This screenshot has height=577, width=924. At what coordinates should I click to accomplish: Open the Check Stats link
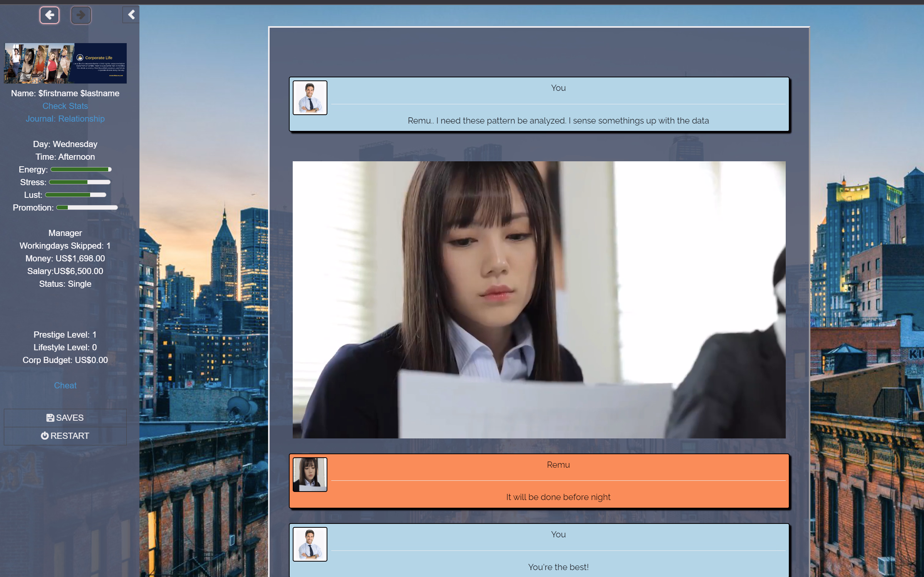65,106
